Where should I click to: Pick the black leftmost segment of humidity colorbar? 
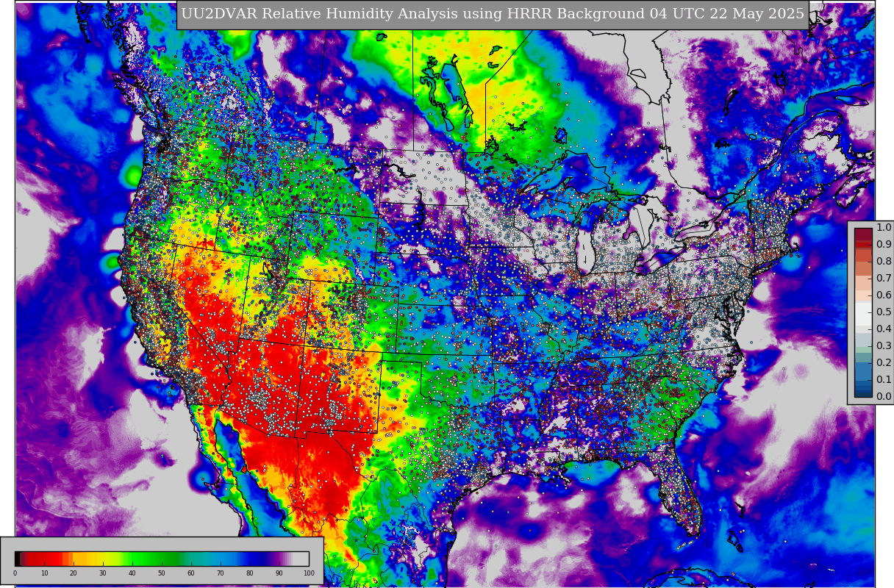[18, 559]
